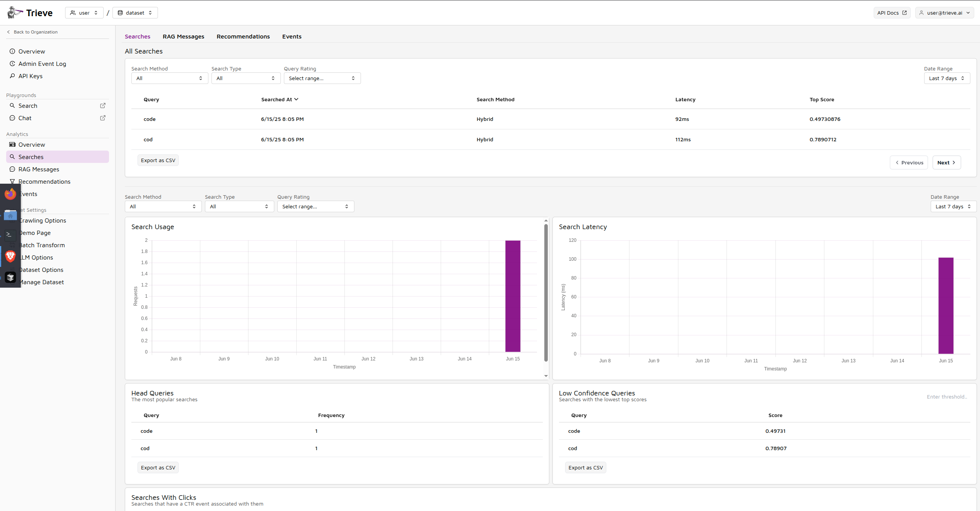Open the Firefox icon in the dock
This screenshot has width=980, height=511.
pyautogui.click(x=10, y=194)
